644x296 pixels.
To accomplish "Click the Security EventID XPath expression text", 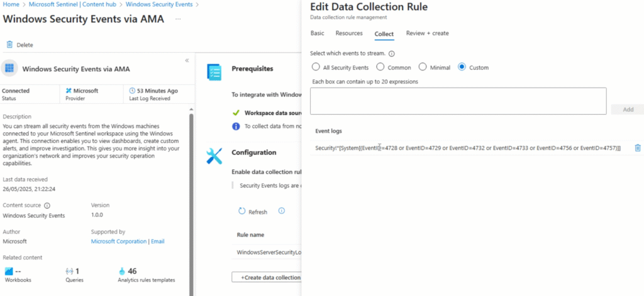I will coord(468,148).
